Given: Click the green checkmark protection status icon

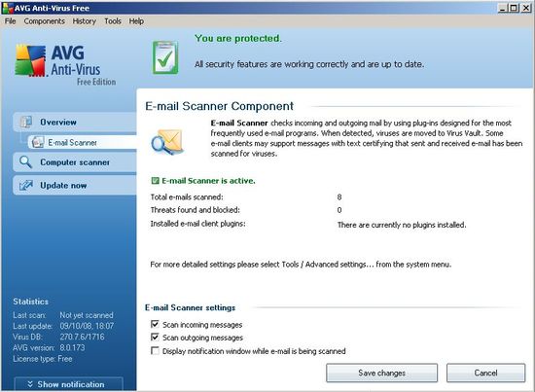Looking at the screenshot, I should click(165, 57).
